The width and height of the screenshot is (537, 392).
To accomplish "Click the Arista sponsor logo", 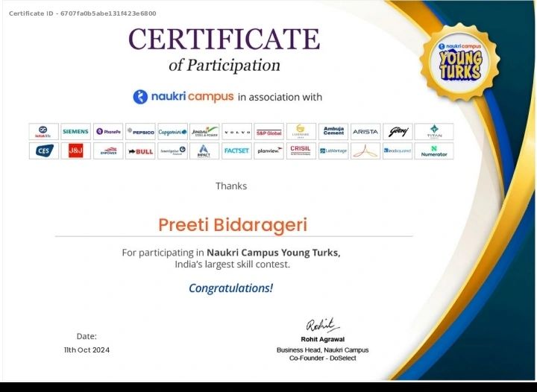I will click(365, 132).
